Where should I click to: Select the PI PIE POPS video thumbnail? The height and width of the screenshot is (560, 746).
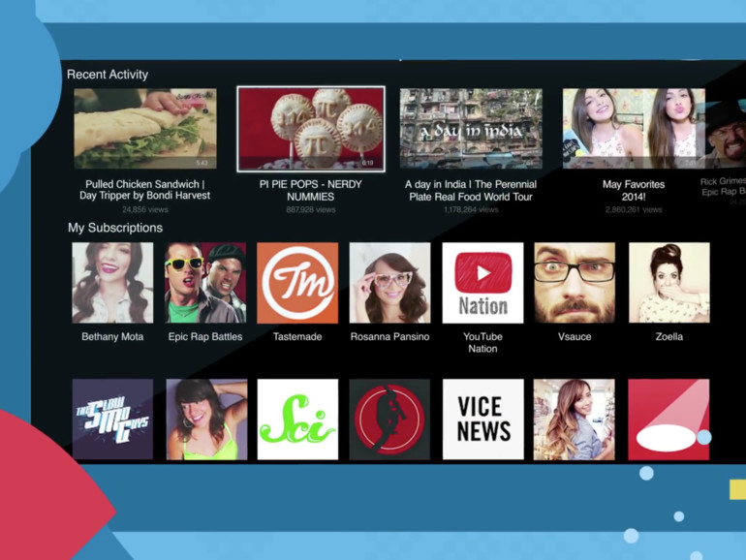(311, 129)
